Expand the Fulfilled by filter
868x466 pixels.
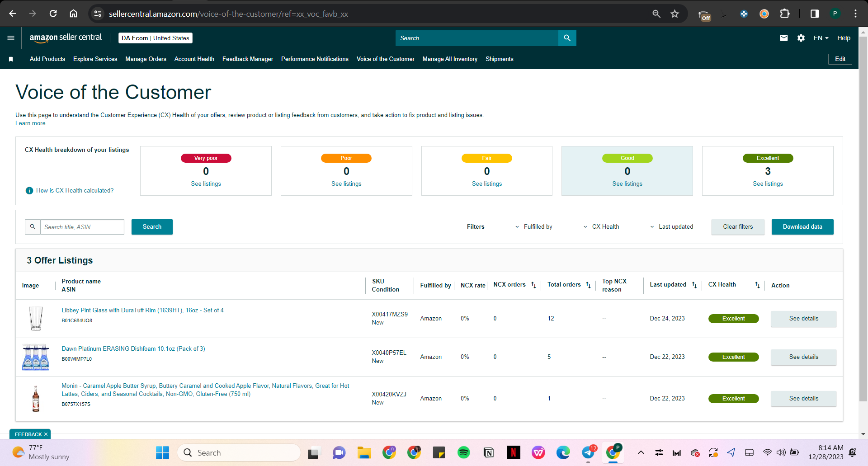[534, 227]
